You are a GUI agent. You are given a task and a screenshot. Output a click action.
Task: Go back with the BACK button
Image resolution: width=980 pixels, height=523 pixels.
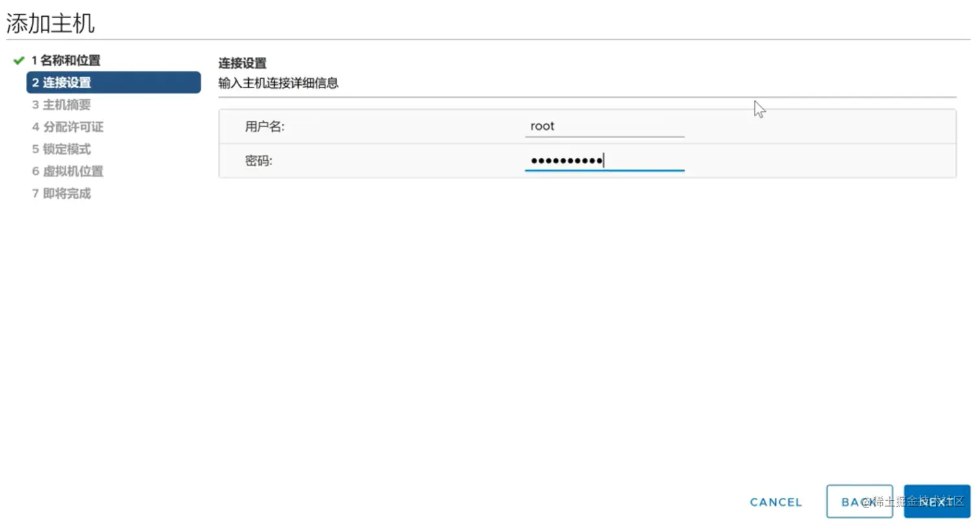(x=859, y=502)
